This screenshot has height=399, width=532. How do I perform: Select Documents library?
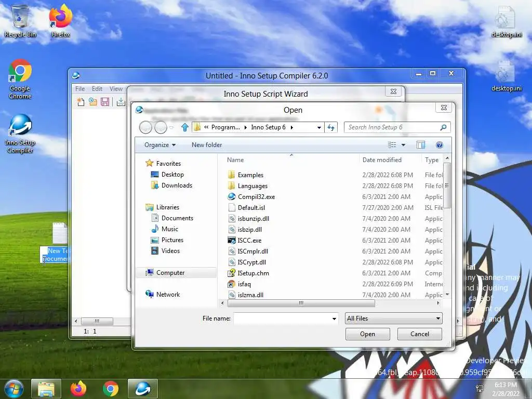pos(172,218)
